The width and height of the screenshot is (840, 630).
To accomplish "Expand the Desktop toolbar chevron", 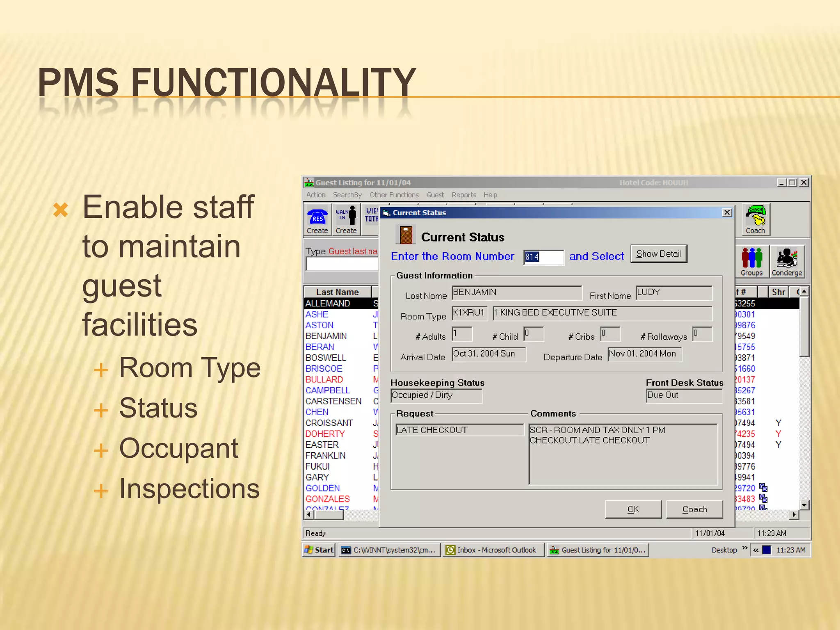I will pos(745,548).
